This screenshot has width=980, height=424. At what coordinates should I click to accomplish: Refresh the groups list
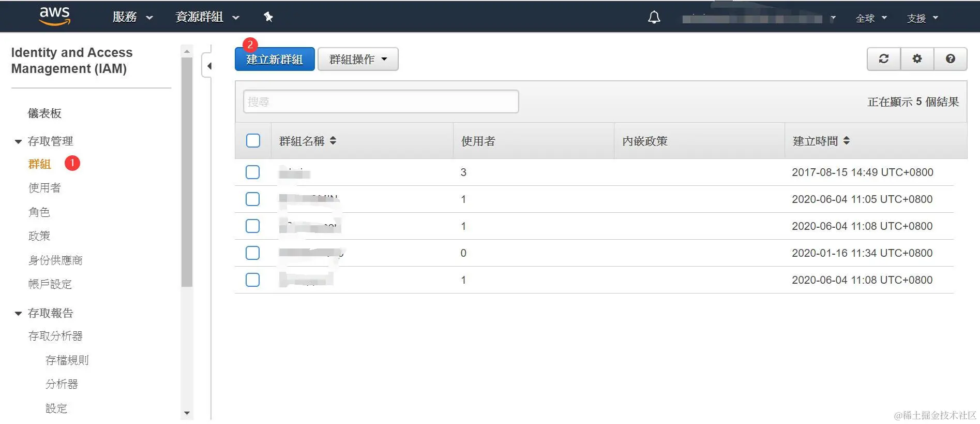pyautogui.click(x=884, y=59)
